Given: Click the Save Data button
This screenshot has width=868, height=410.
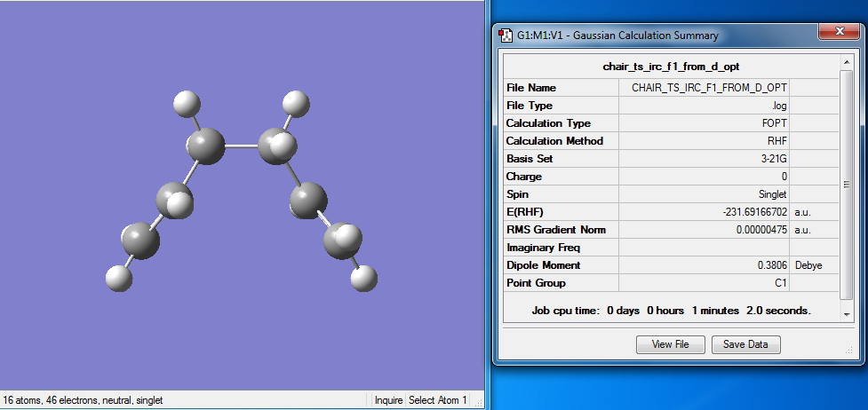Looking at the screenshot, I should pyautogui.click(x=745, y=344).
